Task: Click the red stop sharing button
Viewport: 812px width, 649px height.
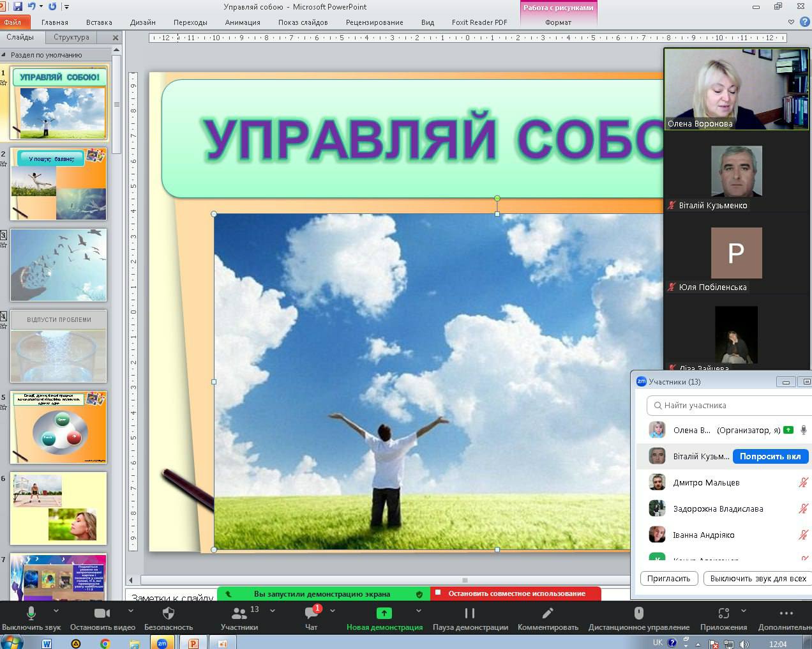Action: 516,593
